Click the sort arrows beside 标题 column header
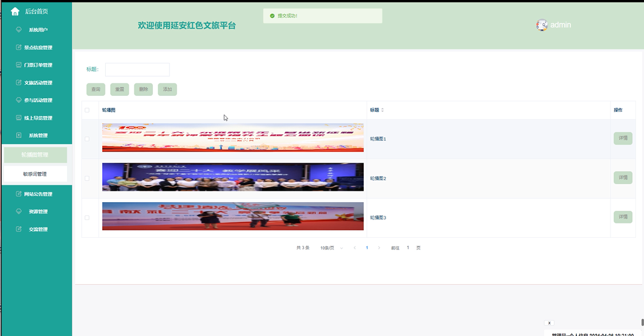 tap(383, 110)
